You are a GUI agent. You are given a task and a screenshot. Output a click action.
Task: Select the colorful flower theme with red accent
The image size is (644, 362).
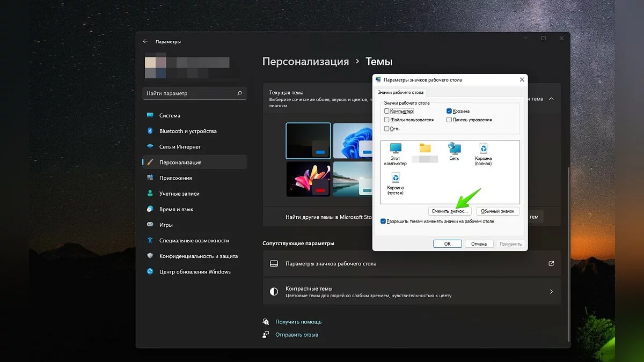308,179
